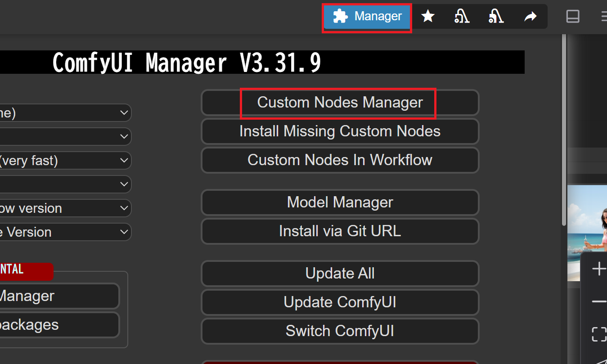
Task: Click the fit-view brackets icon
Action: (599, 334)
